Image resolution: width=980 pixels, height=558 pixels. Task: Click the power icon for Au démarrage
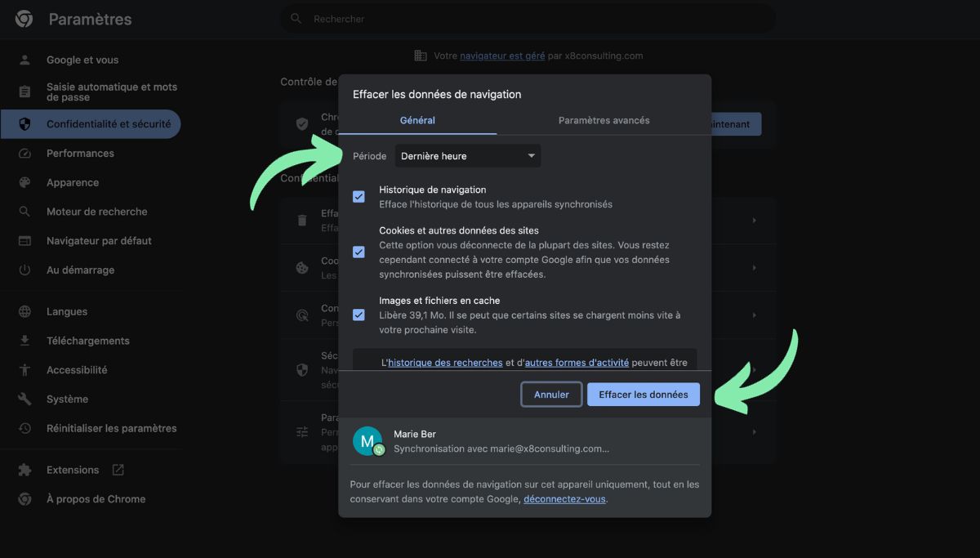tap(24, 270)
